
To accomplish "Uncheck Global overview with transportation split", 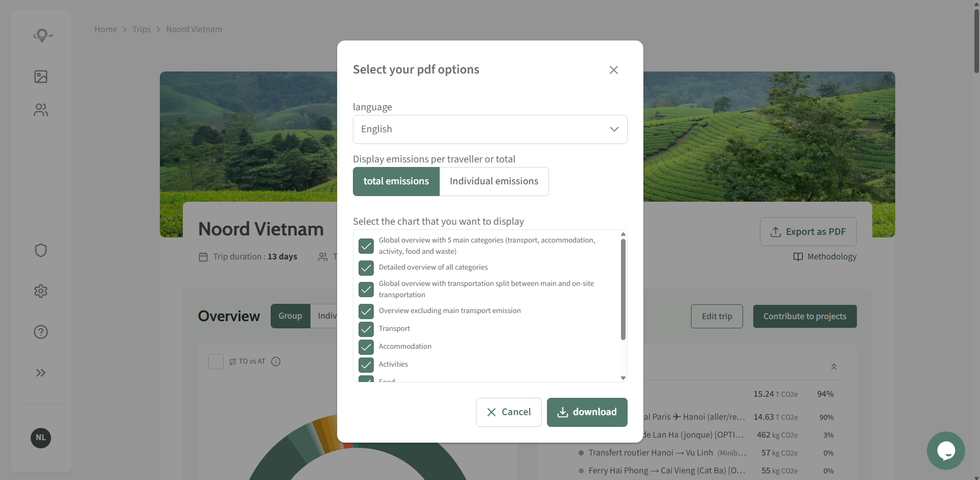I will [366, 290].
